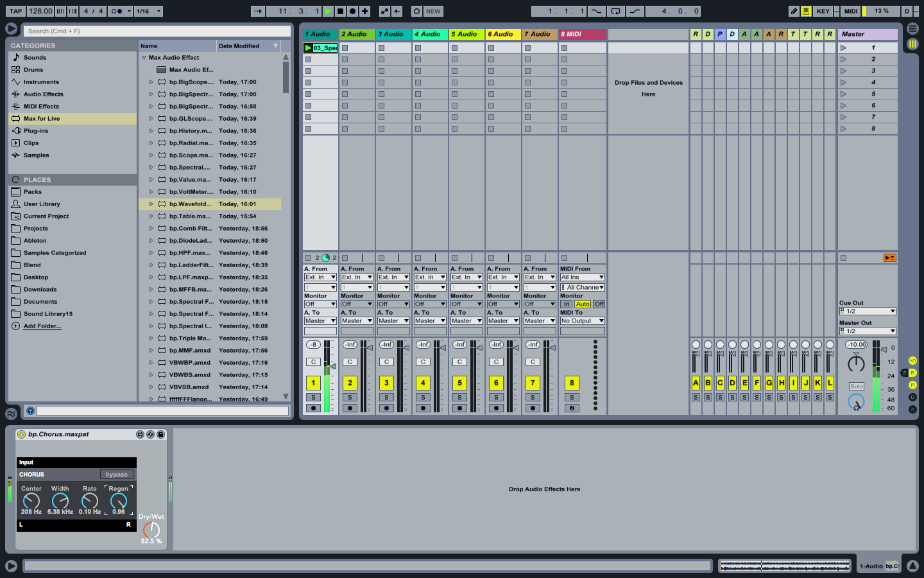Turn off the bp.Chorus device activator

(21, 435)
